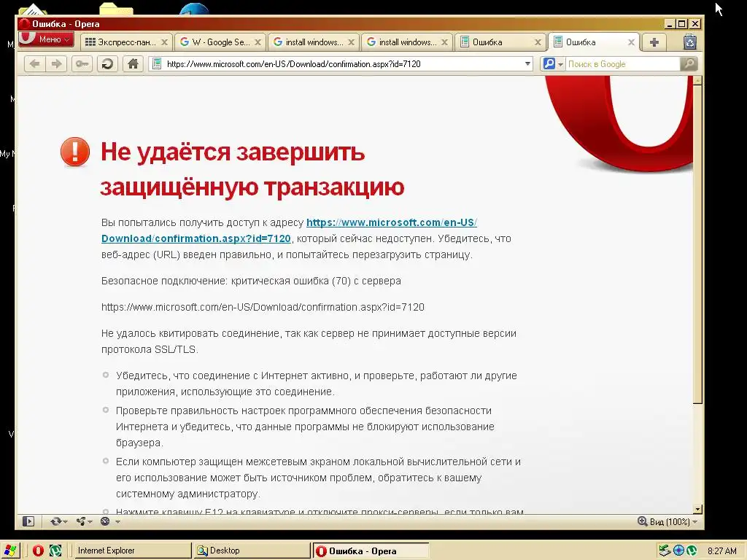Click the zoom magnifier icon in status bar
Viewport: 747px width, 560px height.
(642, 521)
